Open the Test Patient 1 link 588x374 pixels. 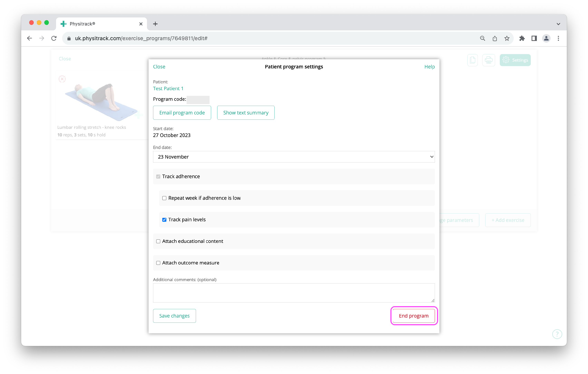pyautogui.click(x=168, y=88)
